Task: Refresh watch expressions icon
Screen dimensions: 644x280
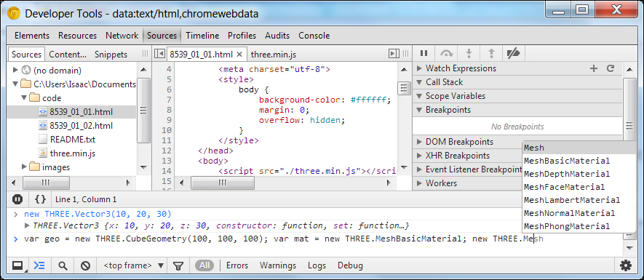Action: pyautogui.click(x=611, y=68)
